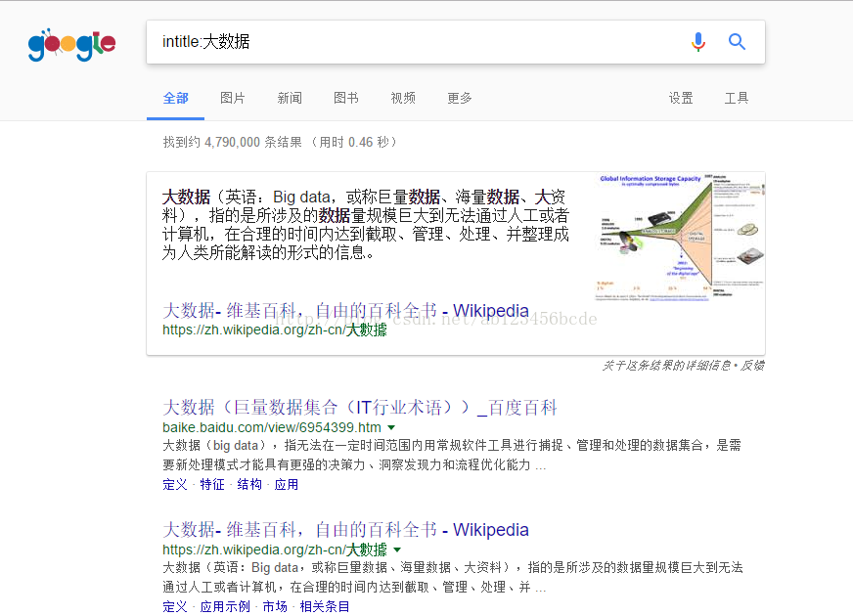Open 设置 search settings
Image resolution: width=853 pixels, height=616 pixels.
681,99
